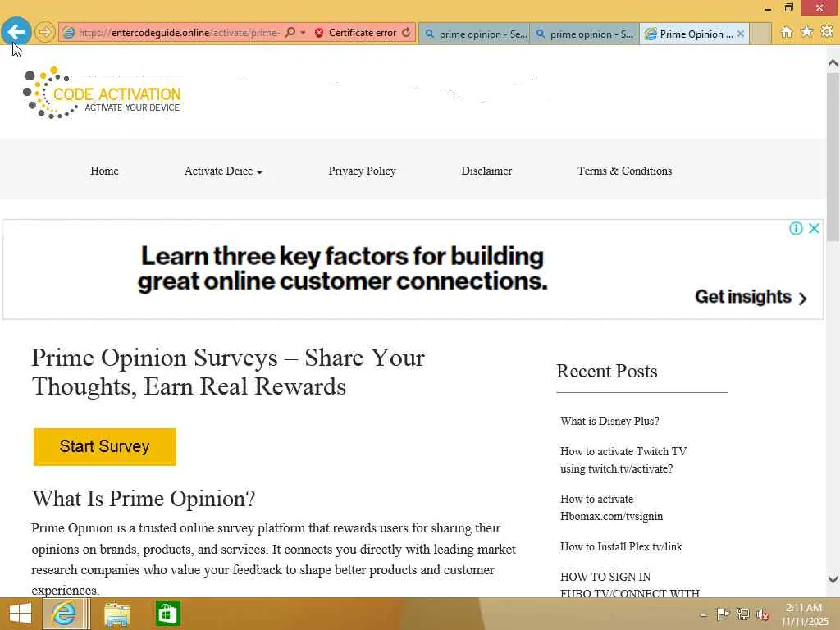Go back with the browser back arrow
The width and height of the screenshot is (840, 630).
16,32
